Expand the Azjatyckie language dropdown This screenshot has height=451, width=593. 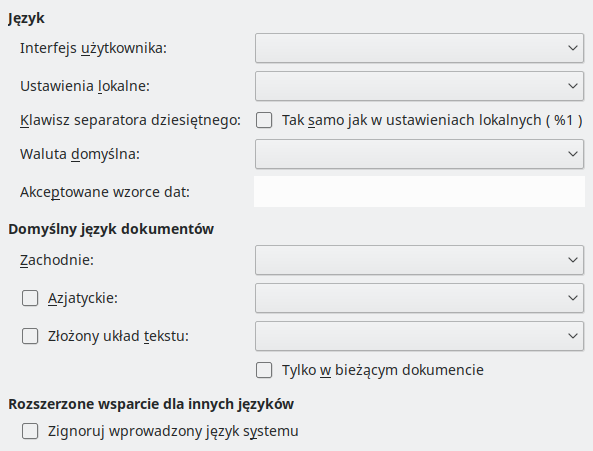pos(419,298)
